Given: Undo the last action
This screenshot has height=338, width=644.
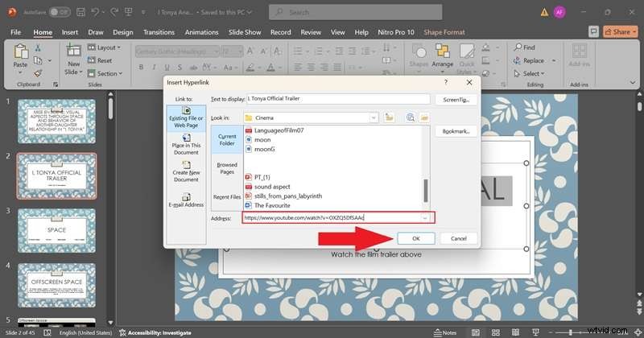Looking at the screenshot, I should coord(95,12).
